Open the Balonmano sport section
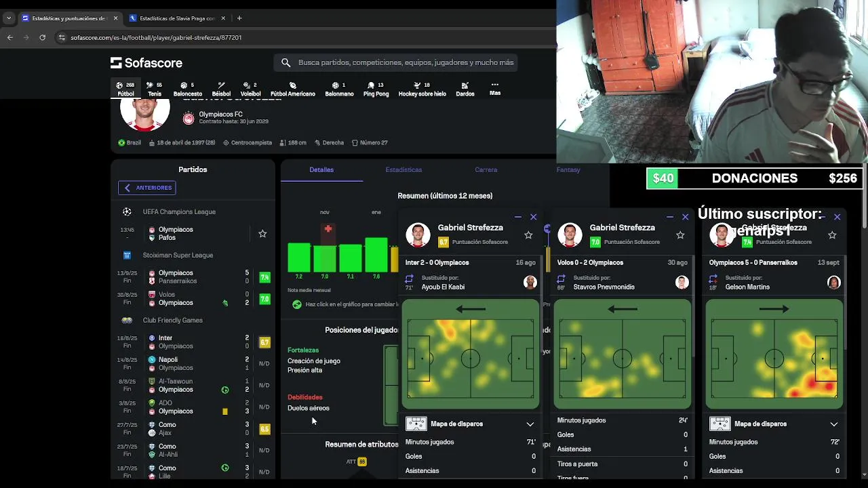868x488 pixels. click(x=339, y=89)
